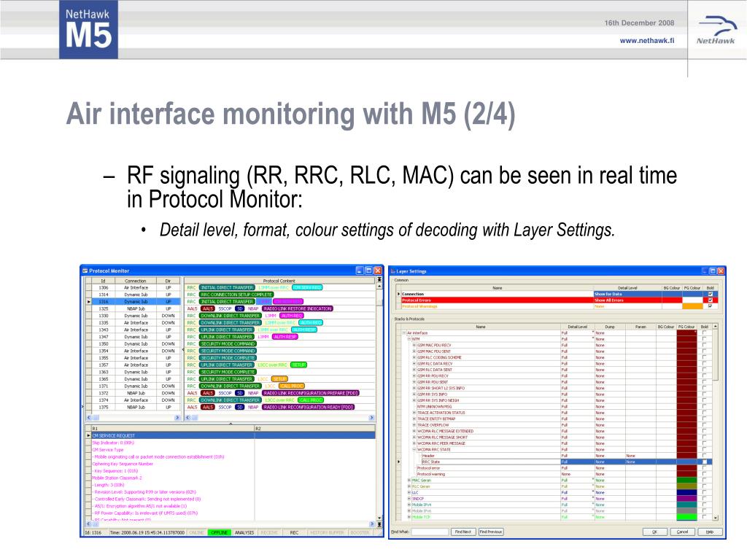747x560 pixels.
Task: Toggle Bold checkbox for RRC State row
Action: [704, 462]
